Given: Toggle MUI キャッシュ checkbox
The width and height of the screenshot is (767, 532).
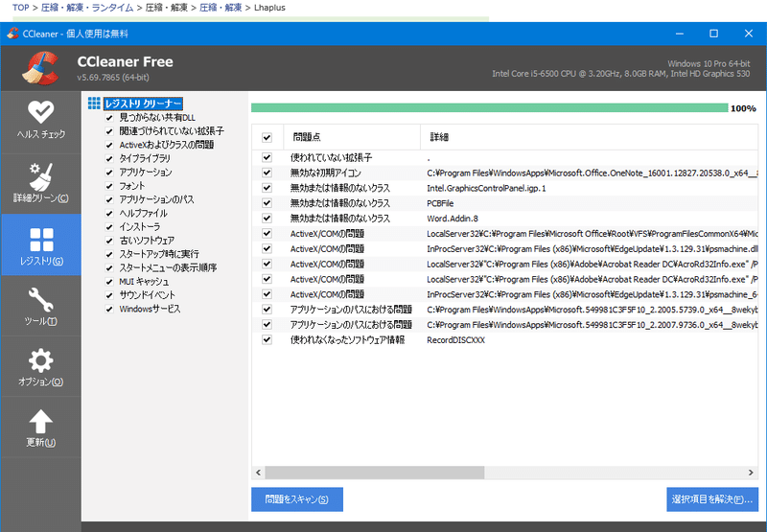Looking at the screenshot, I should tap(109, 282).
